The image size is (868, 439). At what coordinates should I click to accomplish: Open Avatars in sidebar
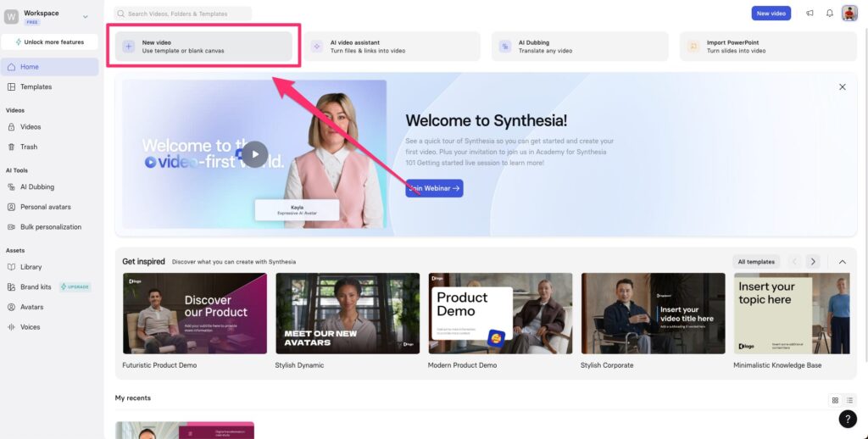tap(50, 307)
